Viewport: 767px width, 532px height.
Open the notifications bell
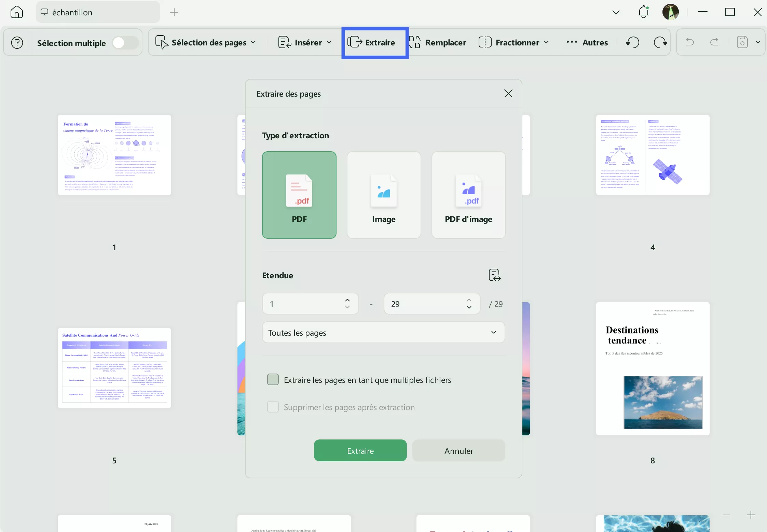pyautogui.click(x=643, y=12)
